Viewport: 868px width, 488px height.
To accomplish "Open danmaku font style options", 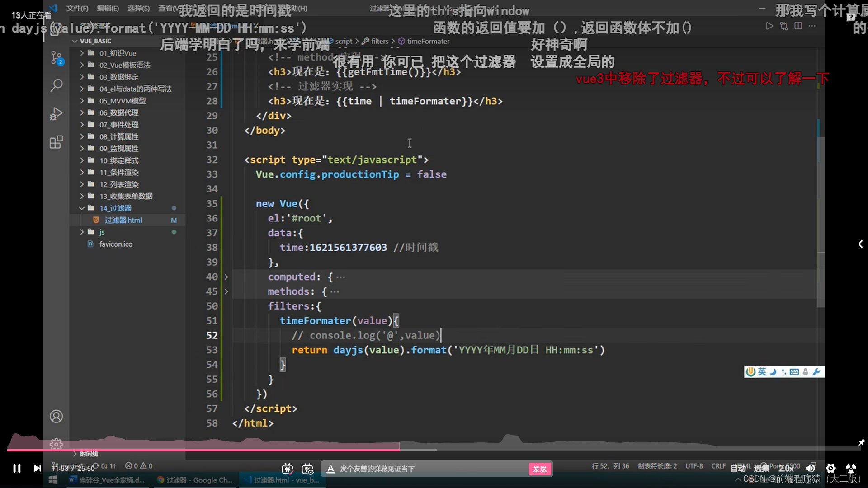I will [330, 469].
